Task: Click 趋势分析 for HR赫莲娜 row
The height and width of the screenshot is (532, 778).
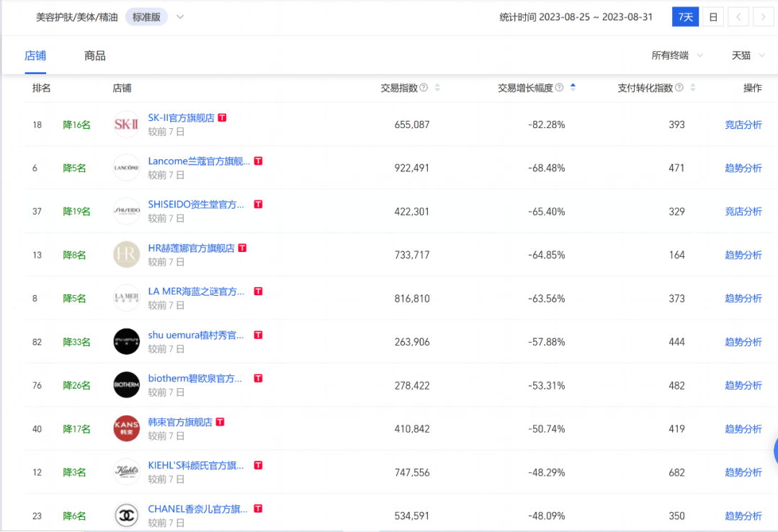Action: [743, 255]
